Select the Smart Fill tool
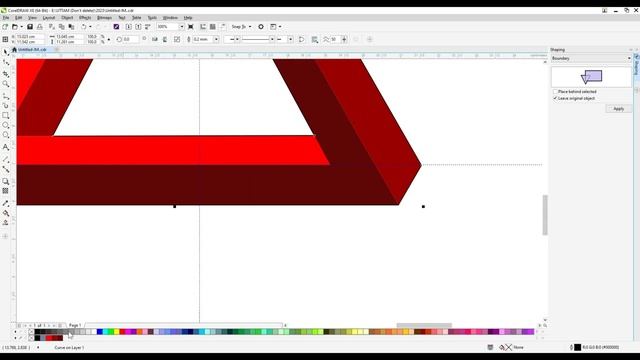 (x=6, y=223)
